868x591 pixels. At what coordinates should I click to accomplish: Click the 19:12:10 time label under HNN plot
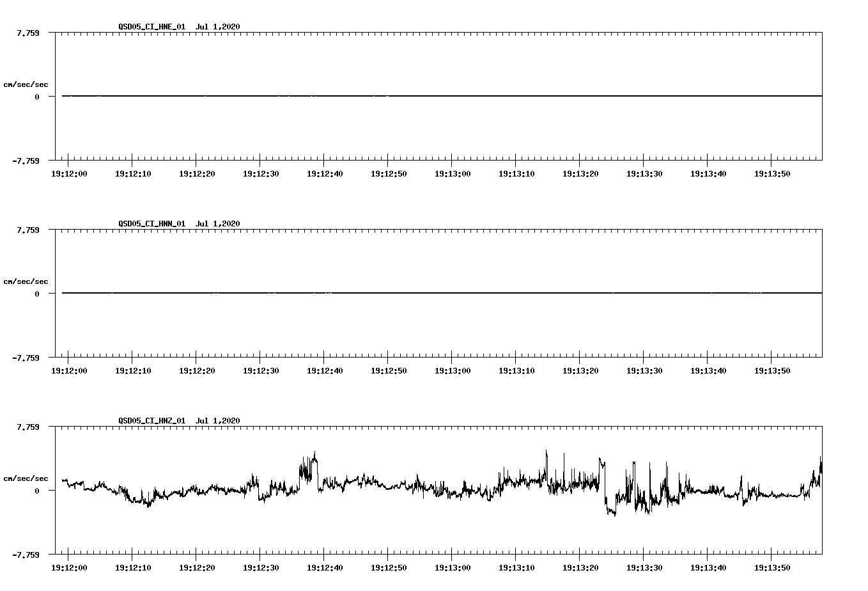click(133, 370)
